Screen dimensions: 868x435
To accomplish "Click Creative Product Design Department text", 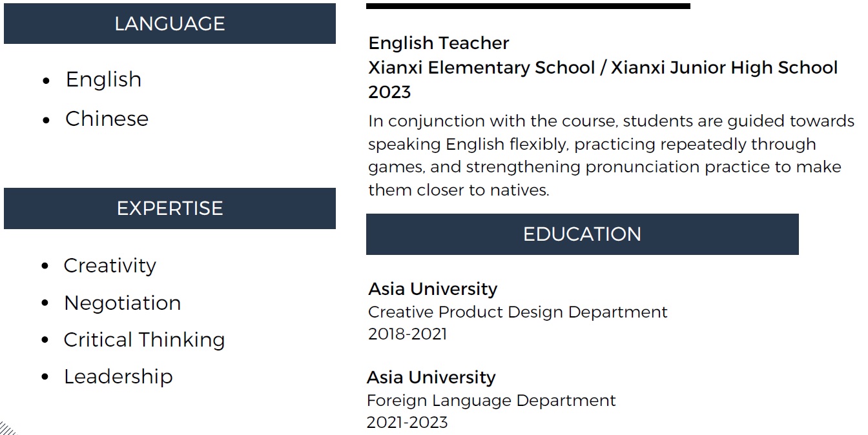I will pos(517,312).
